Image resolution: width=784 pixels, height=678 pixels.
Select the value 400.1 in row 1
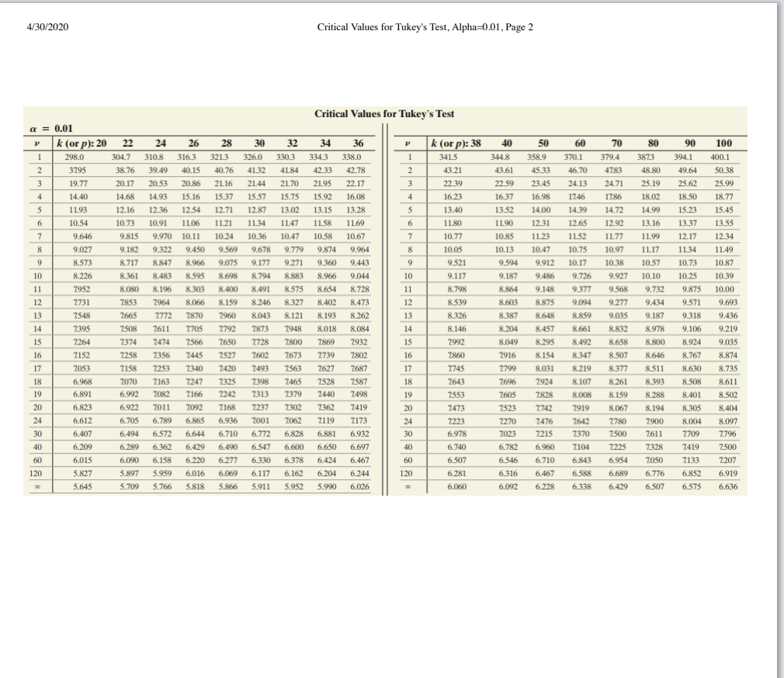coord(720,156)
